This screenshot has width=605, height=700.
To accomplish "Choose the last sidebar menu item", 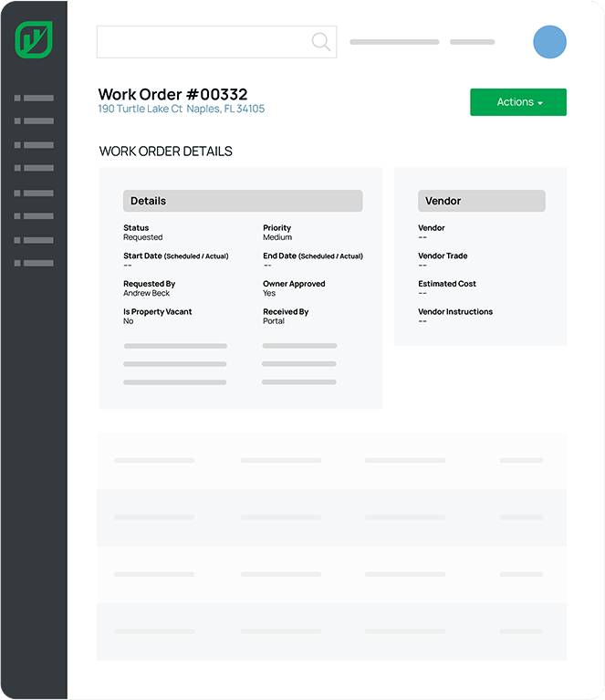I will coord(34,263).
